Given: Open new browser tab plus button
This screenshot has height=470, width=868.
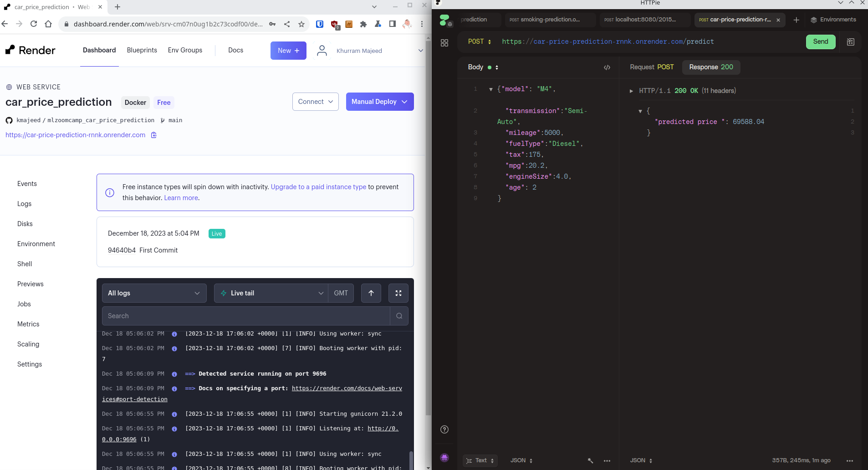Looking at the screenshot, I should 117,7.
